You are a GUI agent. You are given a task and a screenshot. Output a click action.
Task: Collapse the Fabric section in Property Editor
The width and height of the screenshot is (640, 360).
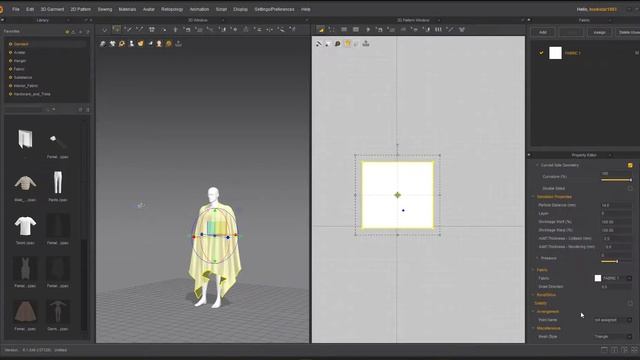(533, 270)
